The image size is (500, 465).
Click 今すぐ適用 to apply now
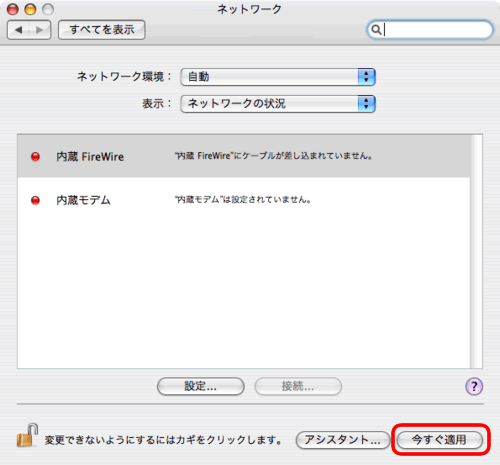[x=440, y=440]
